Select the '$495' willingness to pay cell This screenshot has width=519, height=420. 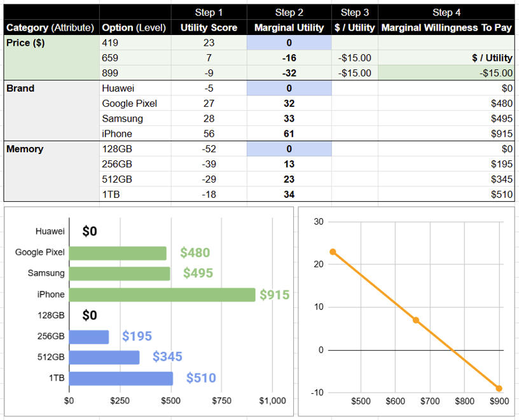(x=446, y=118)
